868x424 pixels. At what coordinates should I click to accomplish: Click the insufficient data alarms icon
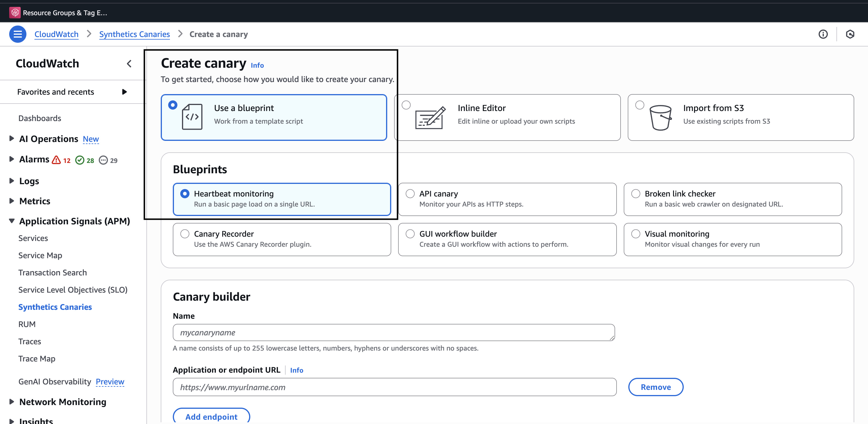click(103, 160)
